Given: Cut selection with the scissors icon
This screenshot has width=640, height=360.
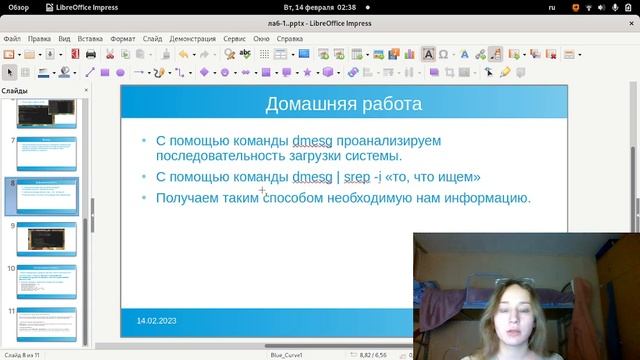Looking at the screenshot, I should pos(110,54).
